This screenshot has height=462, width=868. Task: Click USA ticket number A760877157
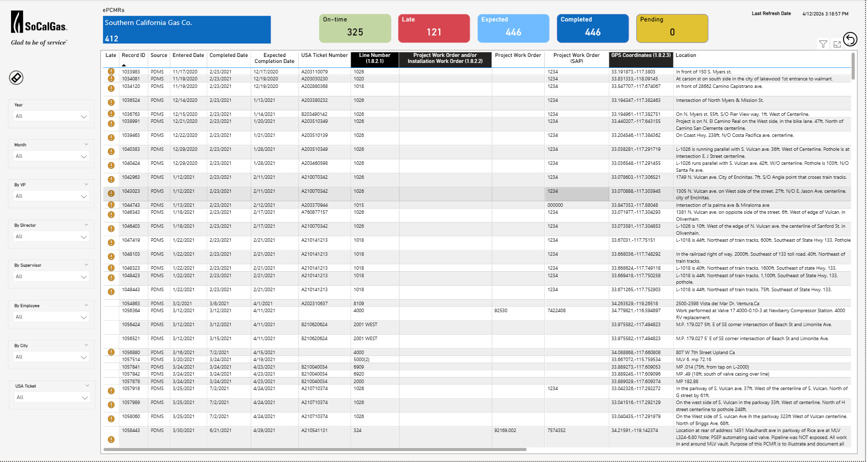(315, 212)
